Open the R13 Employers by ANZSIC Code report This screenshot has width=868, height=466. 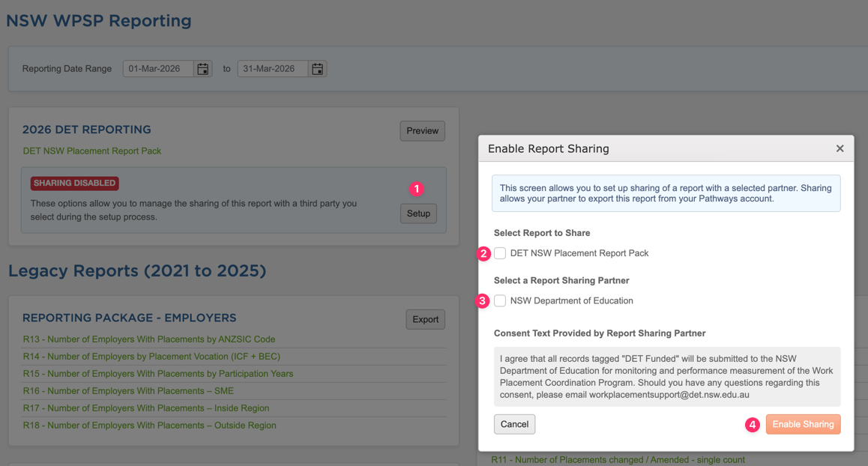pos(149,339)
